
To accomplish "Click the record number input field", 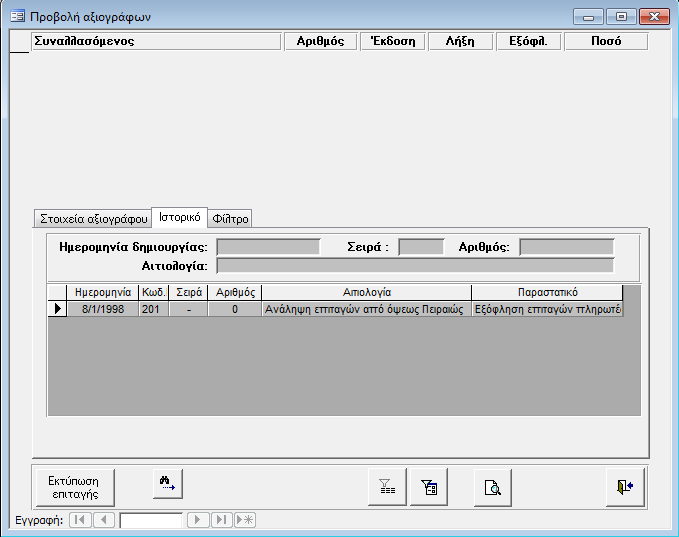I will (150, 520).
